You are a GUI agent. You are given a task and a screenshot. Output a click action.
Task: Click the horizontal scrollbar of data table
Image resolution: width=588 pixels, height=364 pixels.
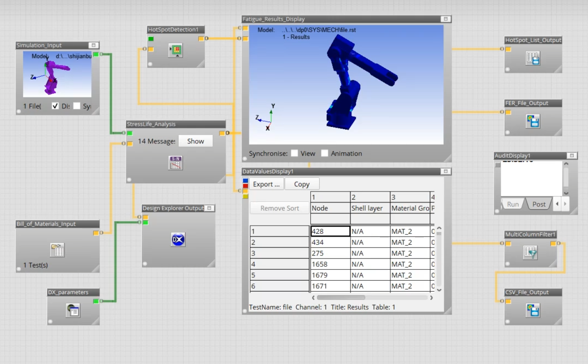point(372,298)
